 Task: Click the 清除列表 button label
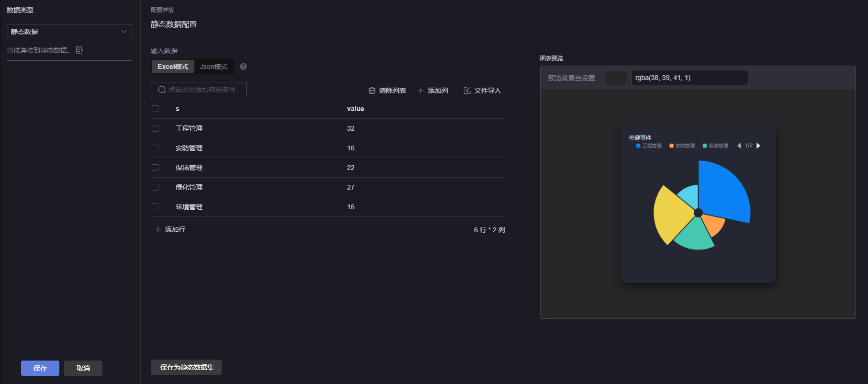point(393,90)
